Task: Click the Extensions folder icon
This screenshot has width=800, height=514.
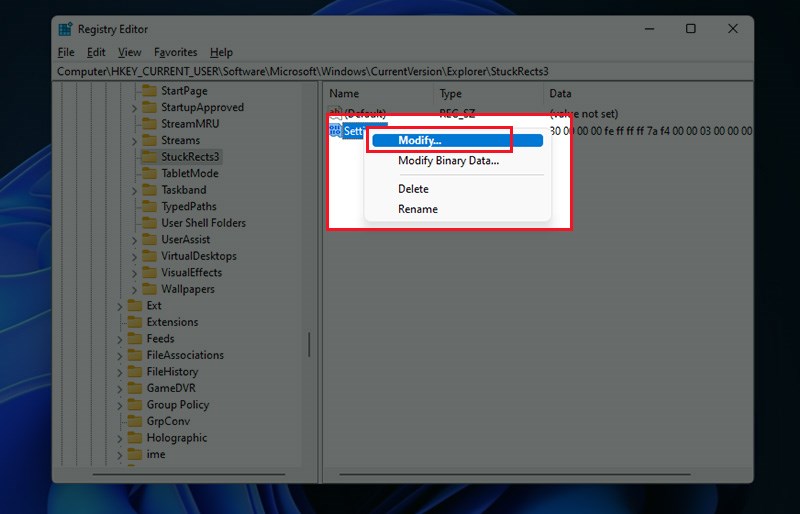Action: [x=135, y=322]
